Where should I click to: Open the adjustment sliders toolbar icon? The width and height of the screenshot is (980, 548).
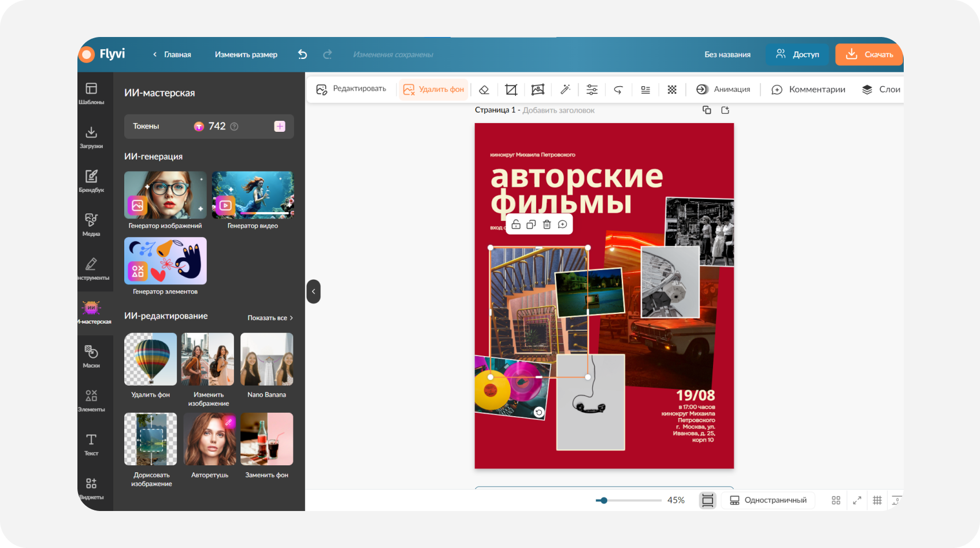(592, 90)
